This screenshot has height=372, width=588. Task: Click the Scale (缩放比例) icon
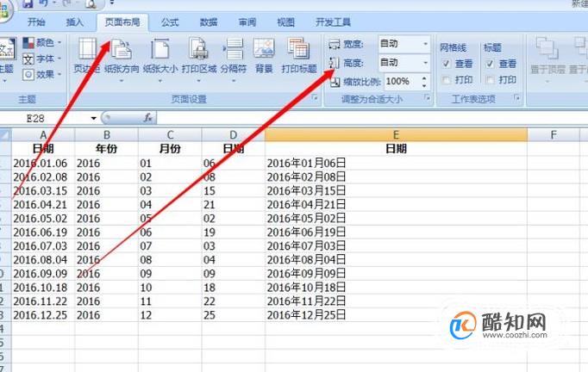tap(335, 81)
